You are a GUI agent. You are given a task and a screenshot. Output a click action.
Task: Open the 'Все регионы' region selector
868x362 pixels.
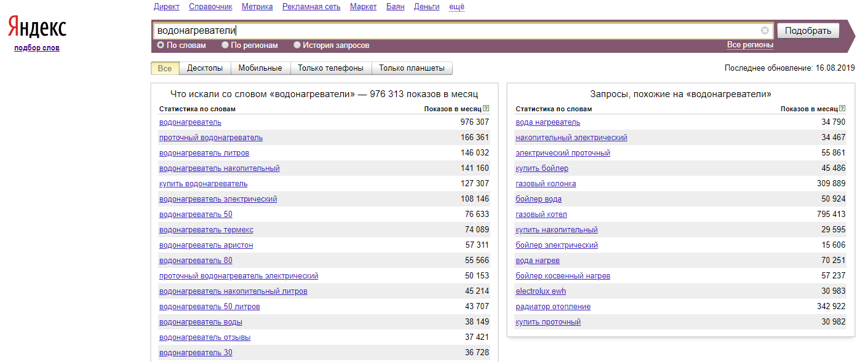pyautogui.click(x=750, y=45)
